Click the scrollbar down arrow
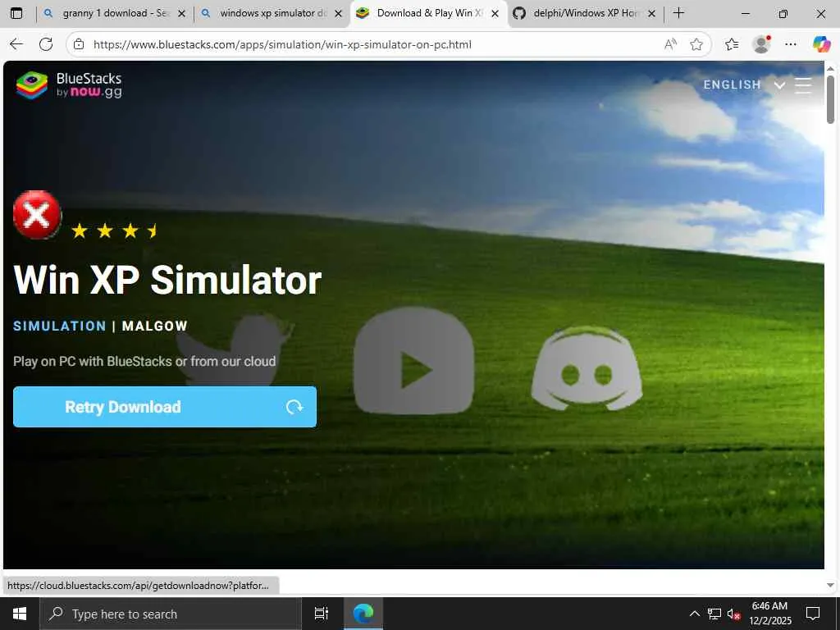The width and height of the screenshot is (840, 630). (830, 585)
